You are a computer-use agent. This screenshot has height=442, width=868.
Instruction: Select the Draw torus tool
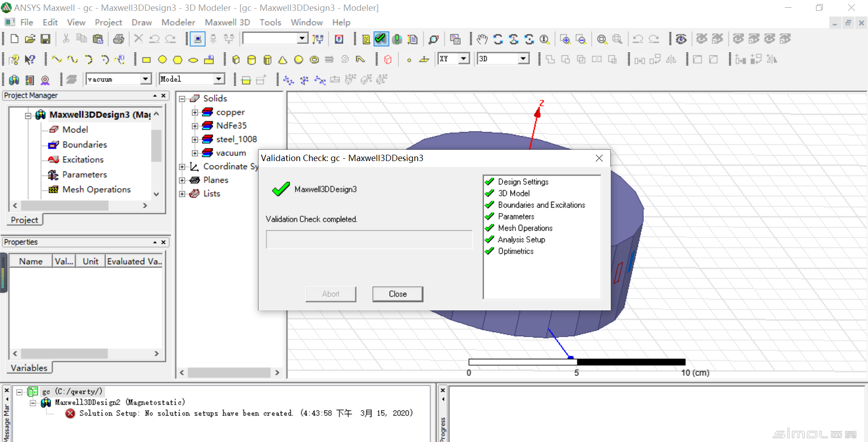314,59
